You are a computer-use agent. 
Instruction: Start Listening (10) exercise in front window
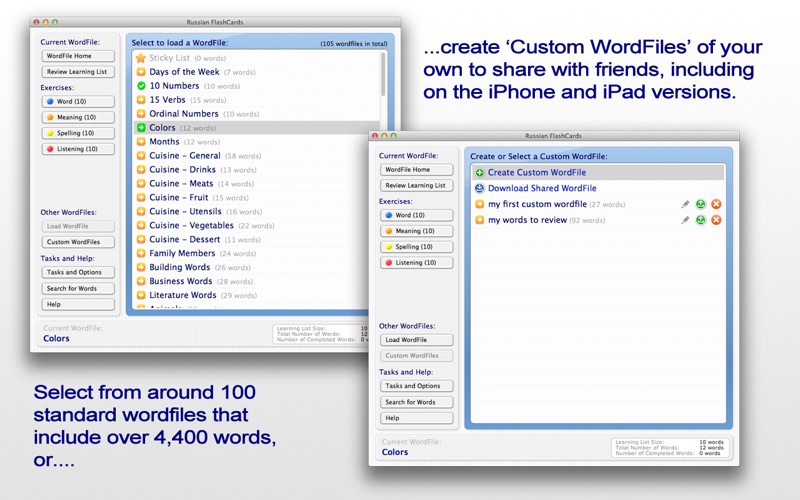coord(416,263)
